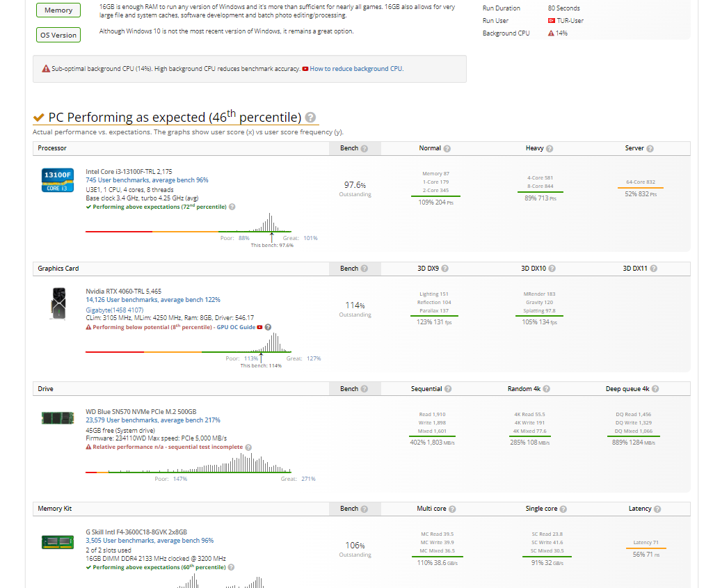
Task: Click help icon after sequential test incomplete
Action: click(x=248, y=447)
